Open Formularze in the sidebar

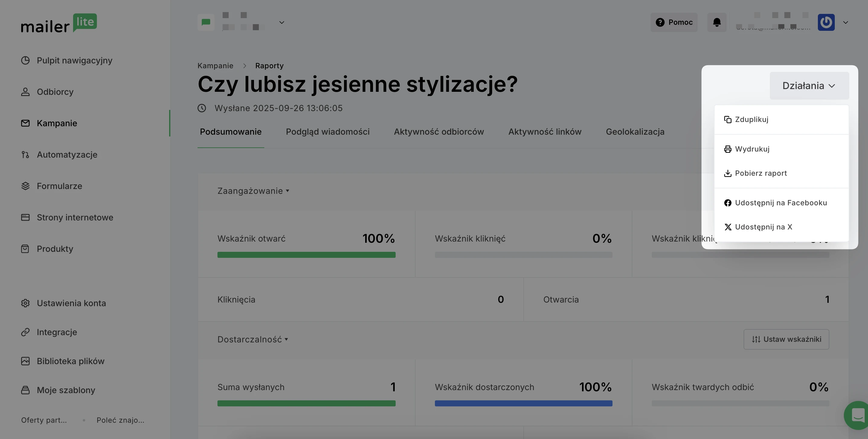[59, 186]
